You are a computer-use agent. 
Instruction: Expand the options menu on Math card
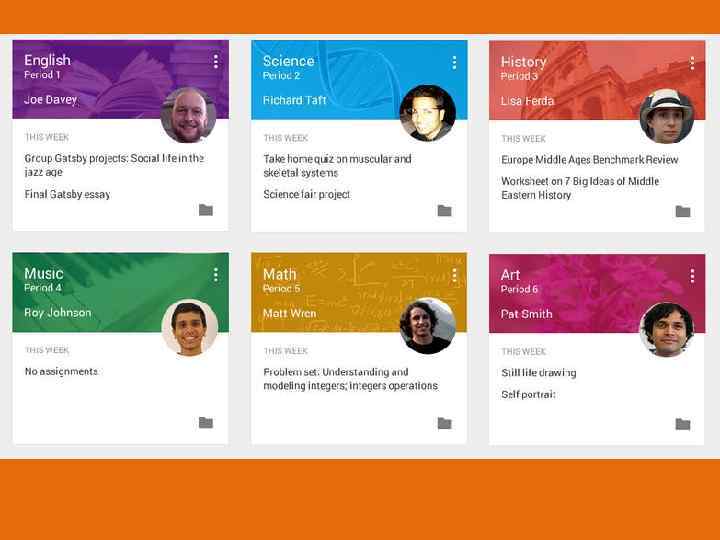click(x=454, y=275)
